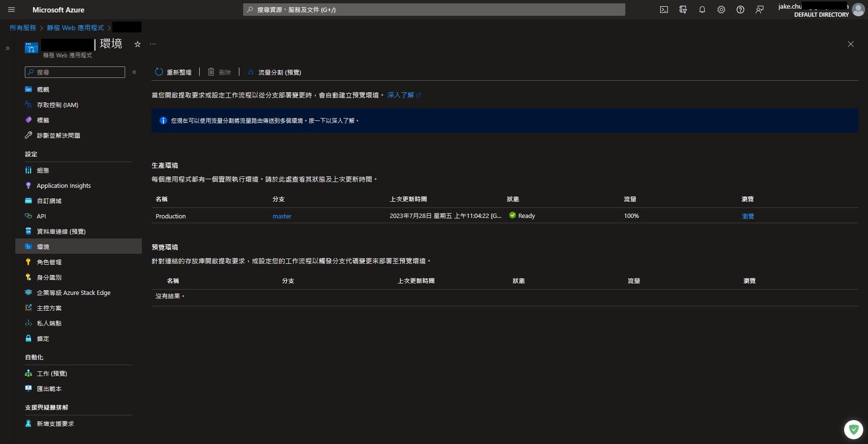
Task: Open portal settings gear
Action: click(x=721, y=10)
